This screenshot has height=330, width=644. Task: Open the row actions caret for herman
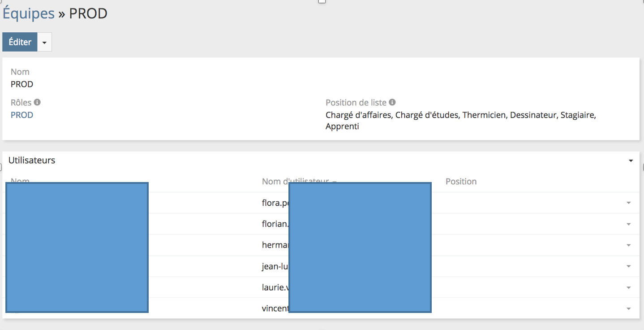pyautogui.click(x=628, y=245)
